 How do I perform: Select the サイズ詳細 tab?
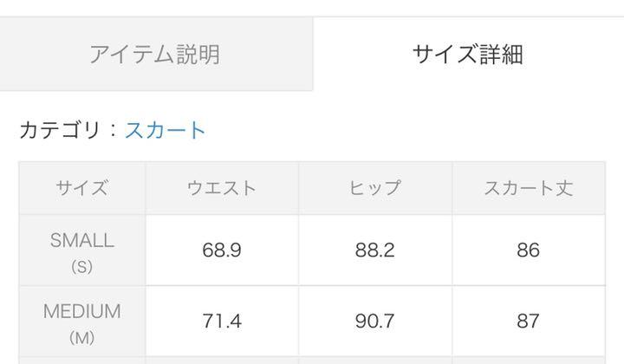point(468,54)
